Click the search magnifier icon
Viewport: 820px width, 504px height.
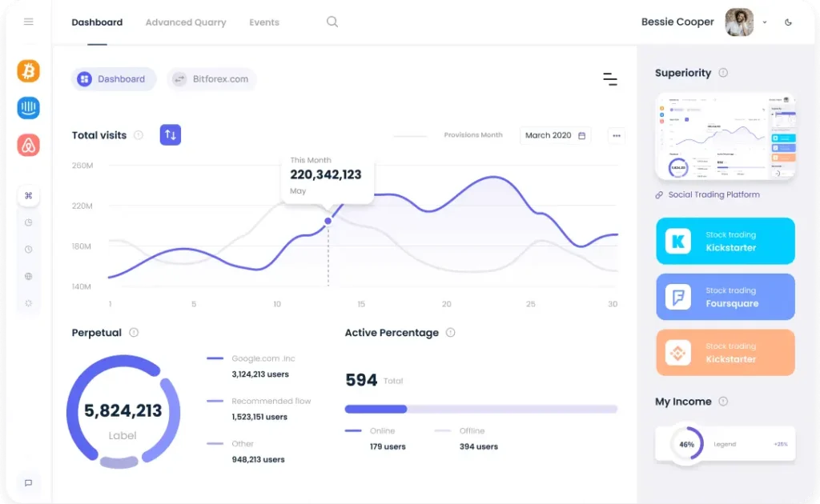click(x=332, y=22)
